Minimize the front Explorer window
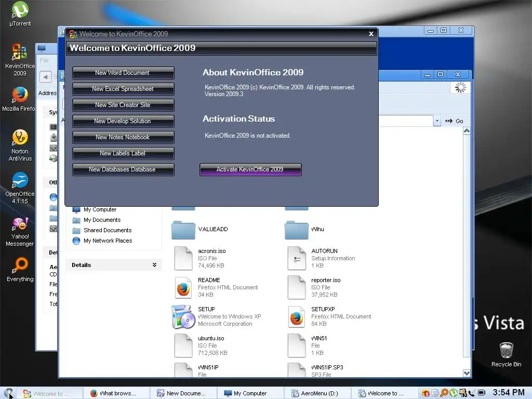 (x=428, y=74)
